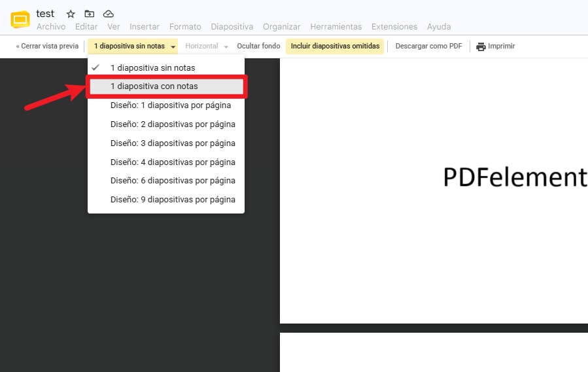Click the printer icon for Imprimir
The width and height of the screenshot is (588, 372).
(481, 46)
